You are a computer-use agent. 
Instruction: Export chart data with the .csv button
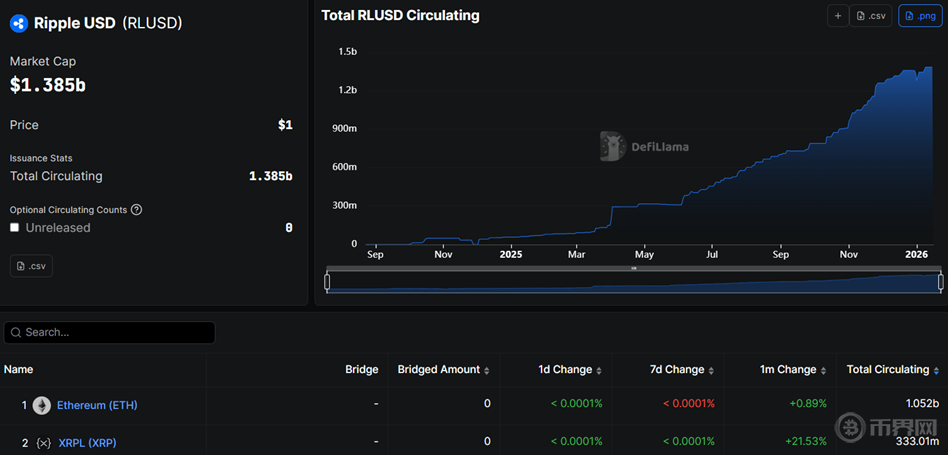[x=871, y=16]
